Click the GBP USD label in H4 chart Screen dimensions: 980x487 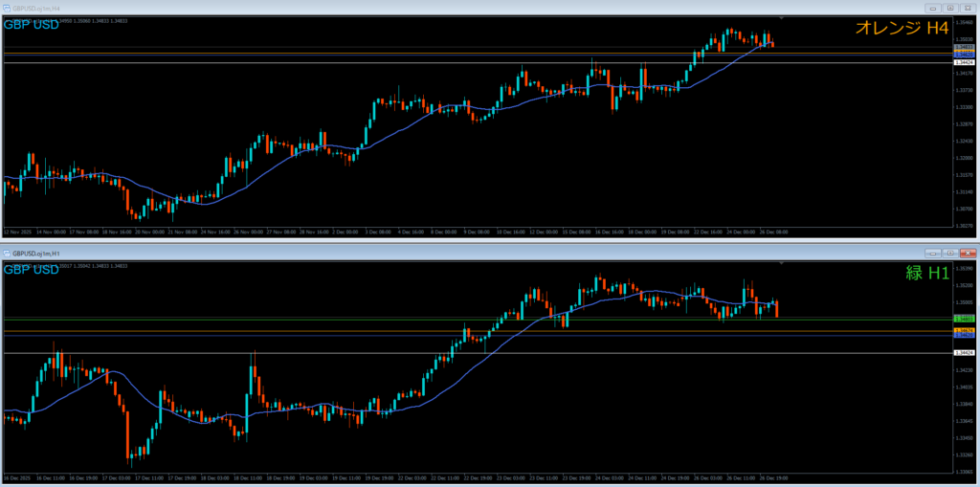(31, 24)
